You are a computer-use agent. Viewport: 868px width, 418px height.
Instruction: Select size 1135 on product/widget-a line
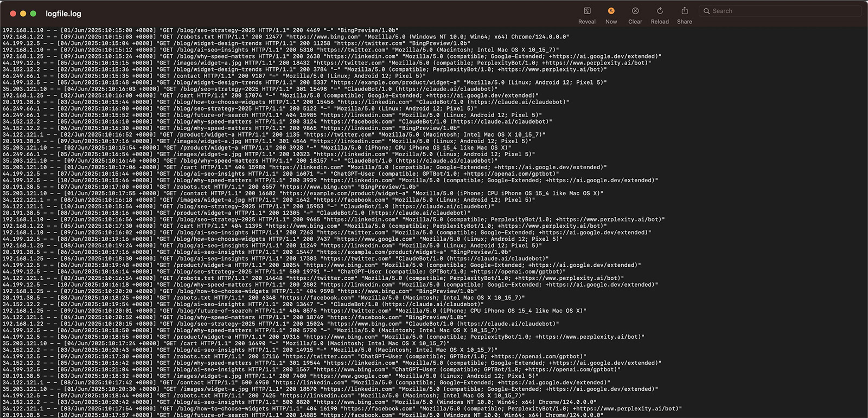(x=292, y=134)
